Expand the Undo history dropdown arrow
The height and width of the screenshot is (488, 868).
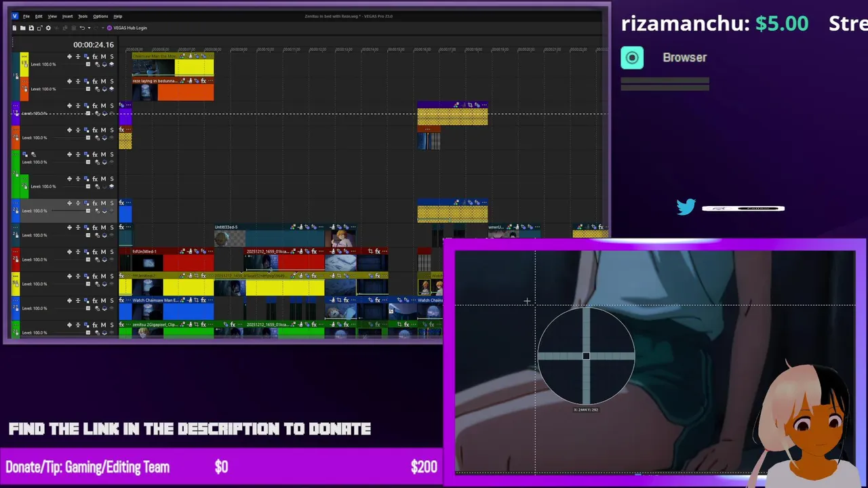[x=87, y=28]
